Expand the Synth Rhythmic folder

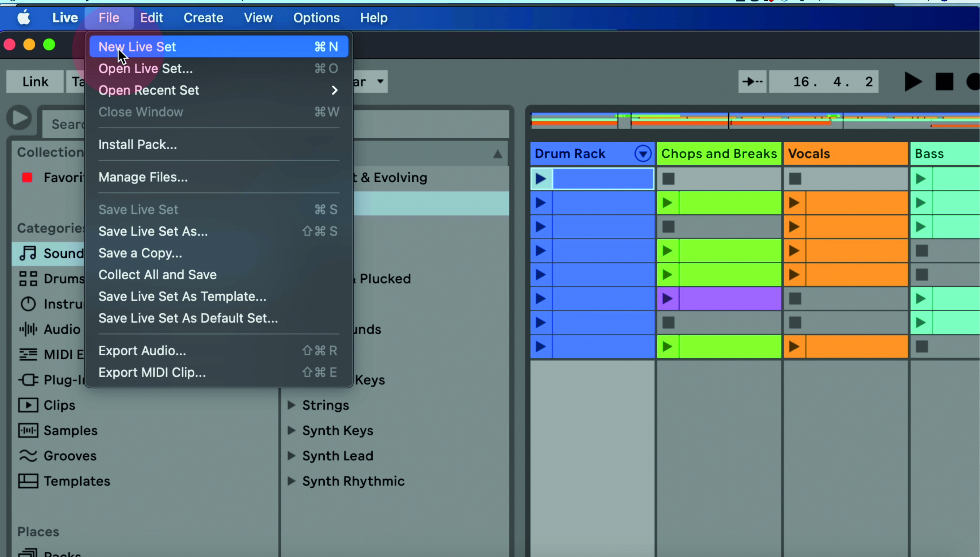tap(291, 481)
